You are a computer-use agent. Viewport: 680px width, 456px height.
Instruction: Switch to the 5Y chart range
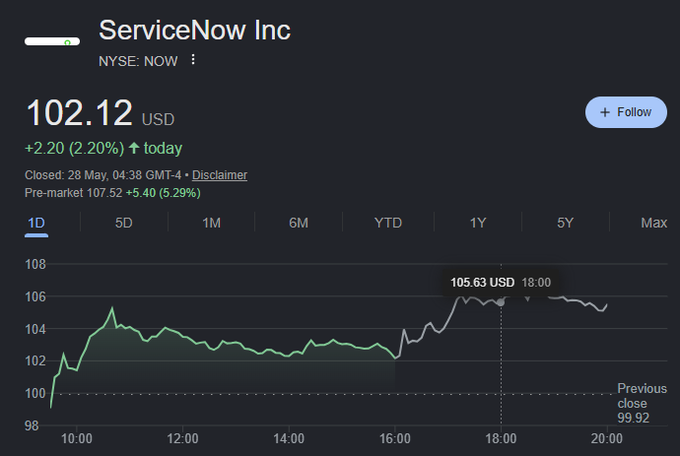565,223
